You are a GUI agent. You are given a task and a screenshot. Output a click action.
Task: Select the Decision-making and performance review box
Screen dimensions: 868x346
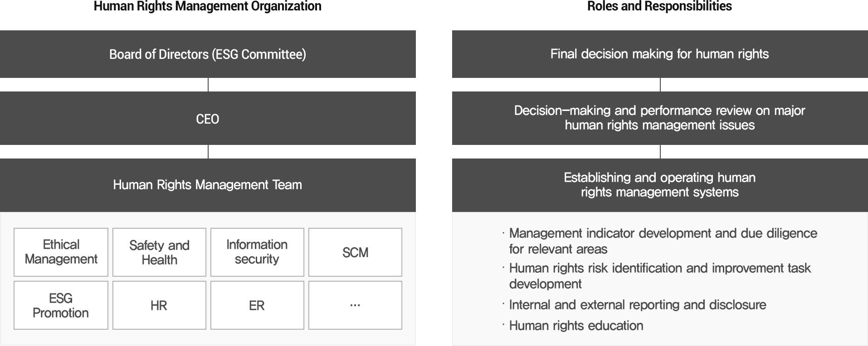coord(659,118)
